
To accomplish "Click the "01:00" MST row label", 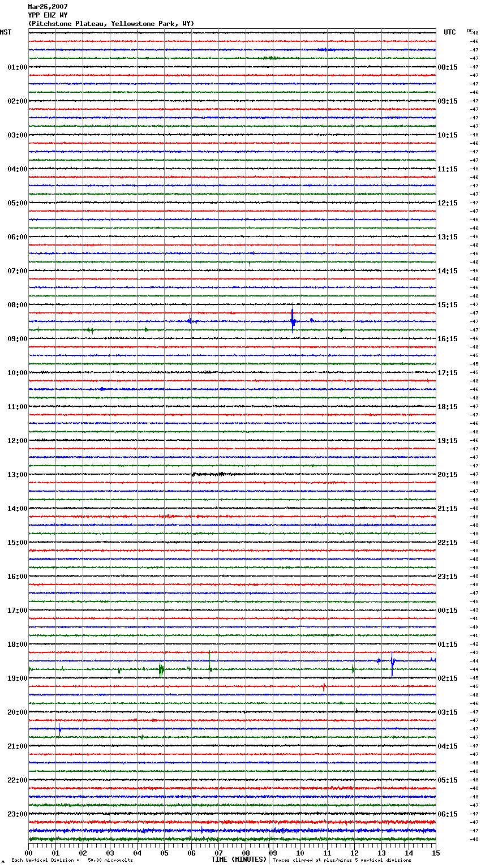I will click(x=17, y=67).
